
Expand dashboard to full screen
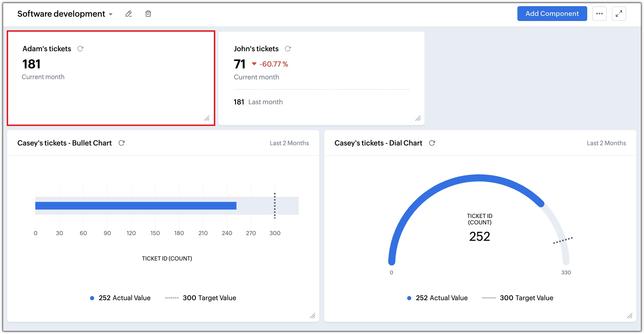pyautogui.click(x=619, y=14)
